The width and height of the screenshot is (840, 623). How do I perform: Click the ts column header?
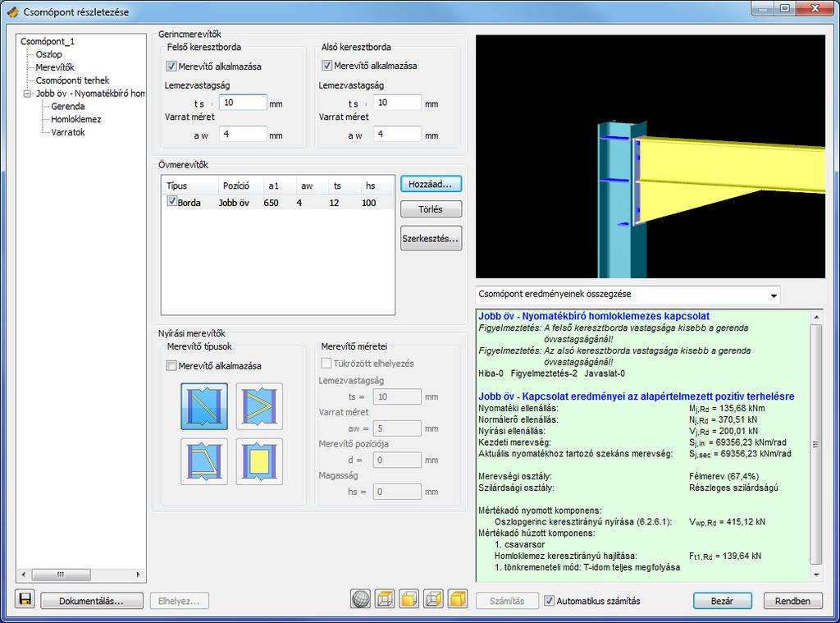point(337,186)
